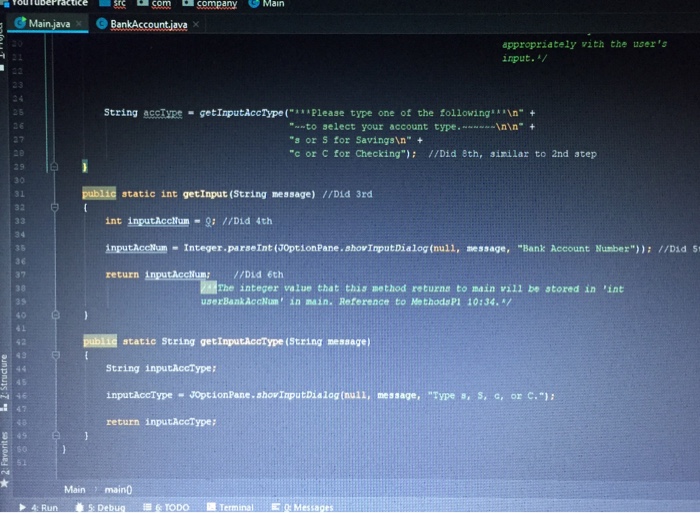Click the src breadcrumb in navigation bar
Viewport: 700px width, 513px height.
coord(120,4)
